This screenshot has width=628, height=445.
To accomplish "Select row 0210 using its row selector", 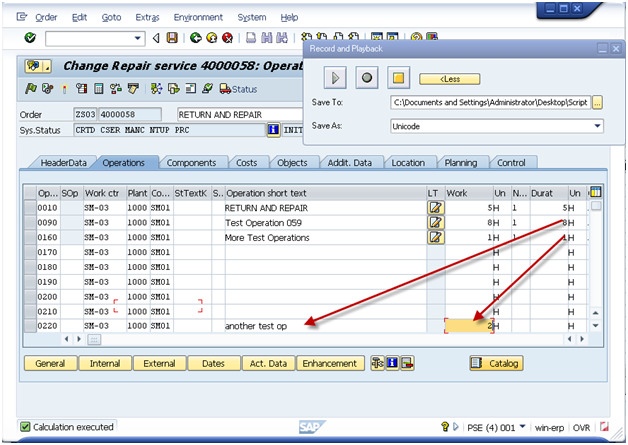I will pos(30,311).
